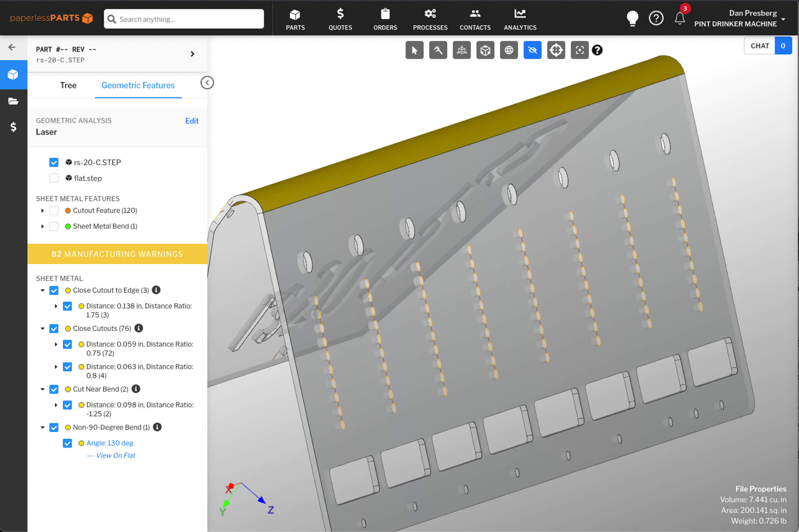The height and width of the screenshot is (532, 799).
Task: Open the 3D cube view orientation tool
Action: pos(485,50)
